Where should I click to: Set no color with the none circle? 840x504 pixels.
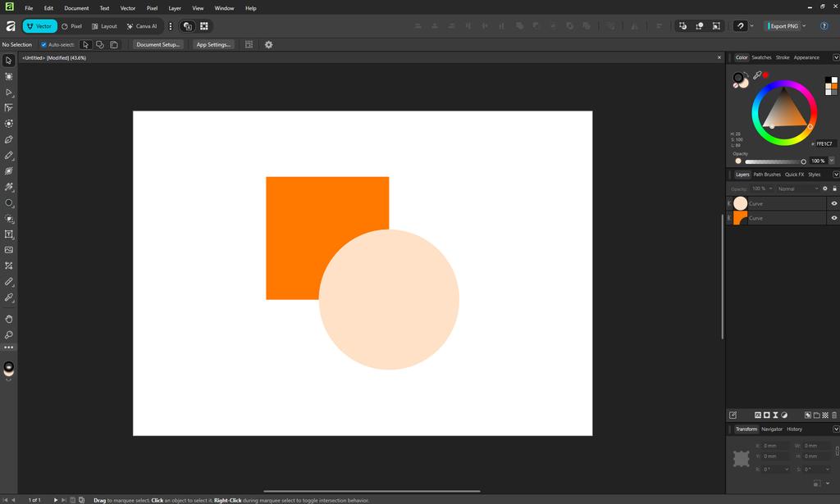click(736, 85)
